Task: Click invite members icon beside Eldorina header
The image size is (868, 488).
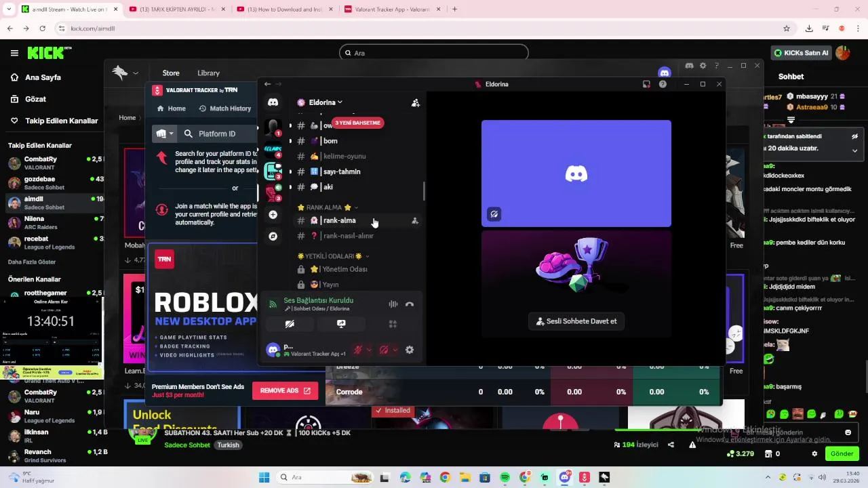Action: pyautogui.click(x=415, y=103)
